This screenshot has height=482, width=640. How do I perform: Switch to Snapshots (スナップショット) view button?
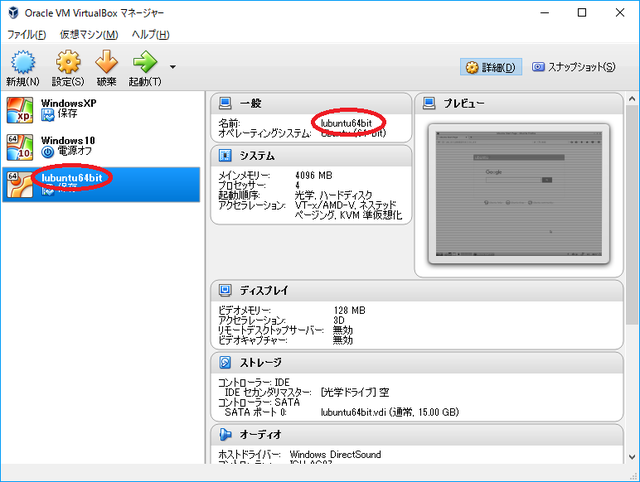[573, 67]
